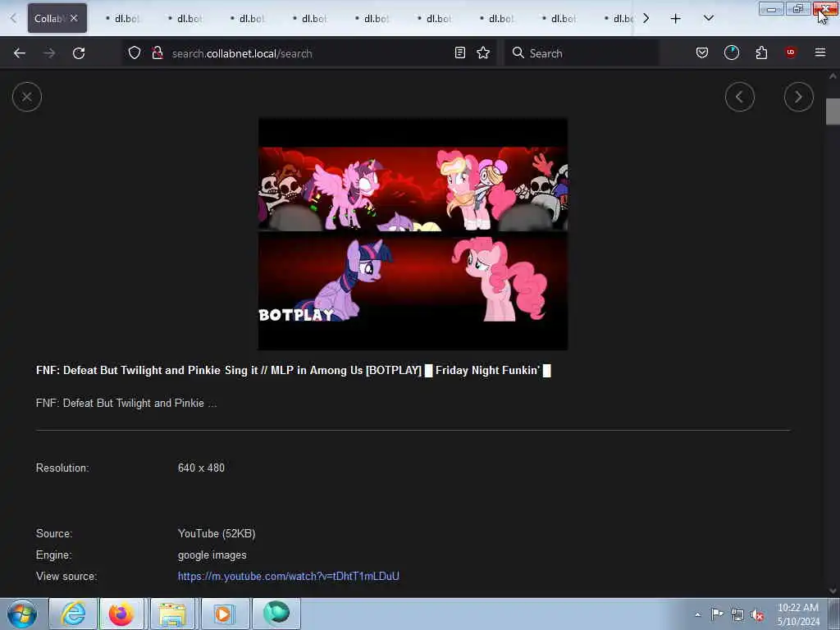Close the image detail overlay
Viewport: 840px width, 630px height.
(x=27, y=97)
